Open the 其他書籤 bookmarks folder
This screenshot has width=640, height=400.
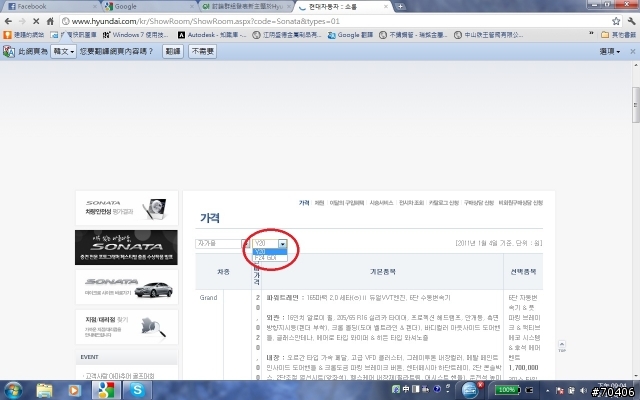pyautogui.click(x=619, y=35)
